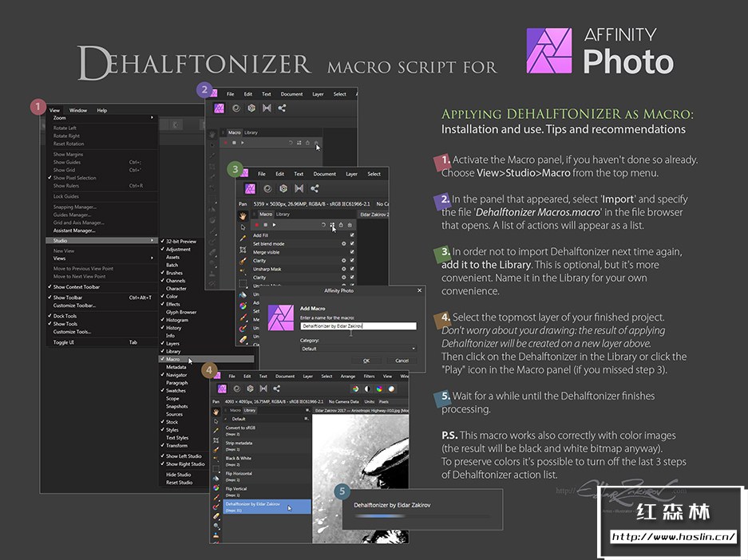Toggle Show Left Studio in the Studio submenu
The width and height of the screenshot is (748, 560).
184,456
